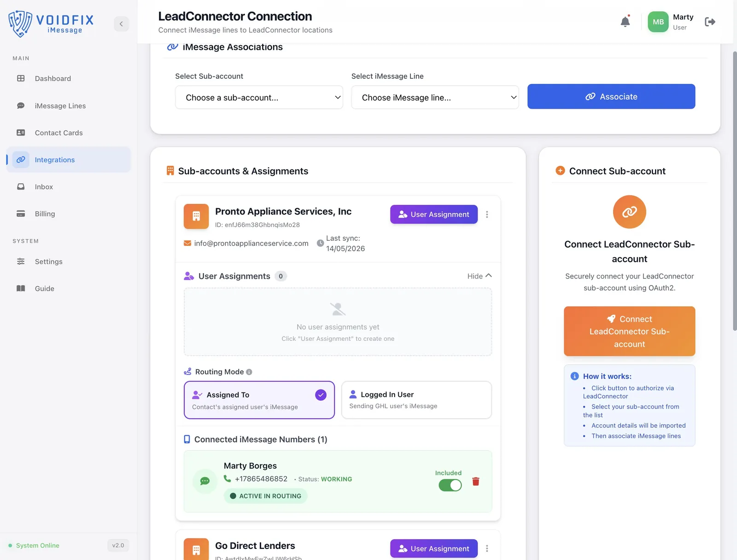Select Integrations in the sidebar
The image size is (737, 560).
click(69, 159)
